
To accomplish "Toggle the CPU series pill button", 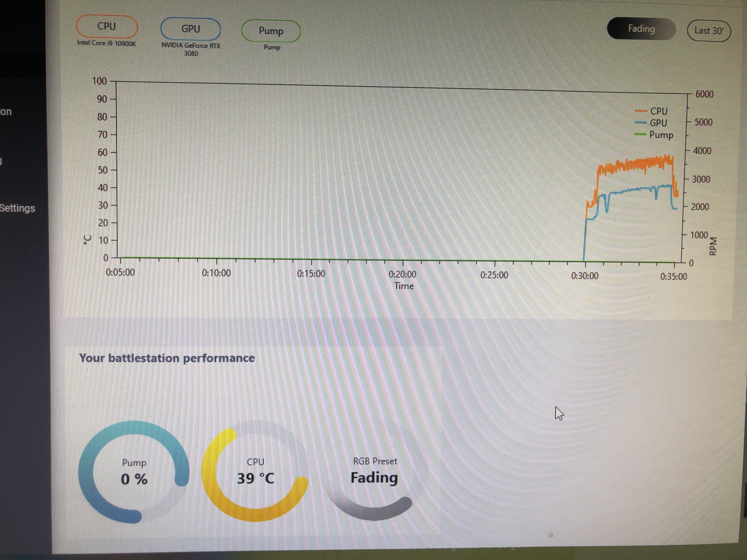I will click(106, 26).
